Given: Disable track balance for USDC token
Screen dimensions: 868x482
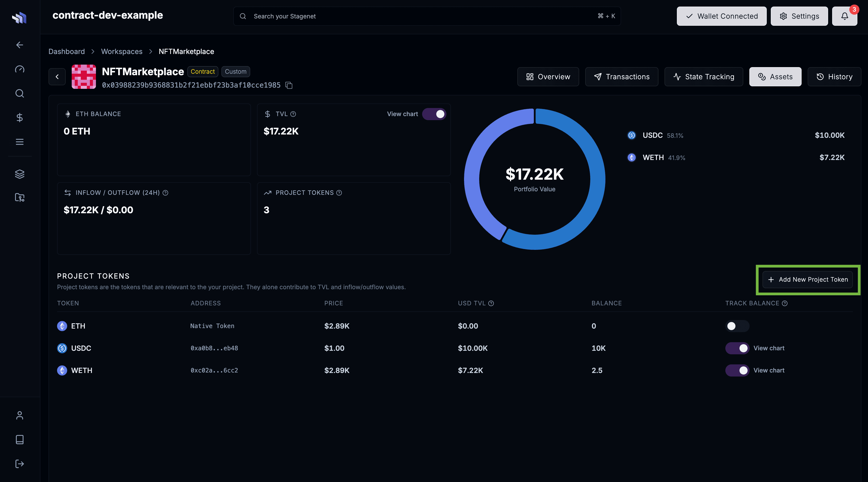Looking at the screenshot, I should (737, 348).
